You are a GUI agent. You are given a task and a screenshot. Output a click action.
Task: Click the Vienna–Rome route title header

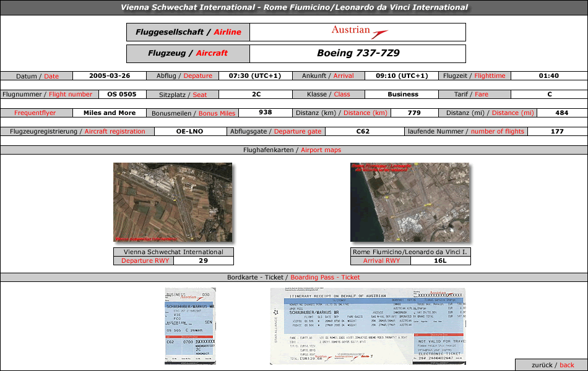coord(294,7)
